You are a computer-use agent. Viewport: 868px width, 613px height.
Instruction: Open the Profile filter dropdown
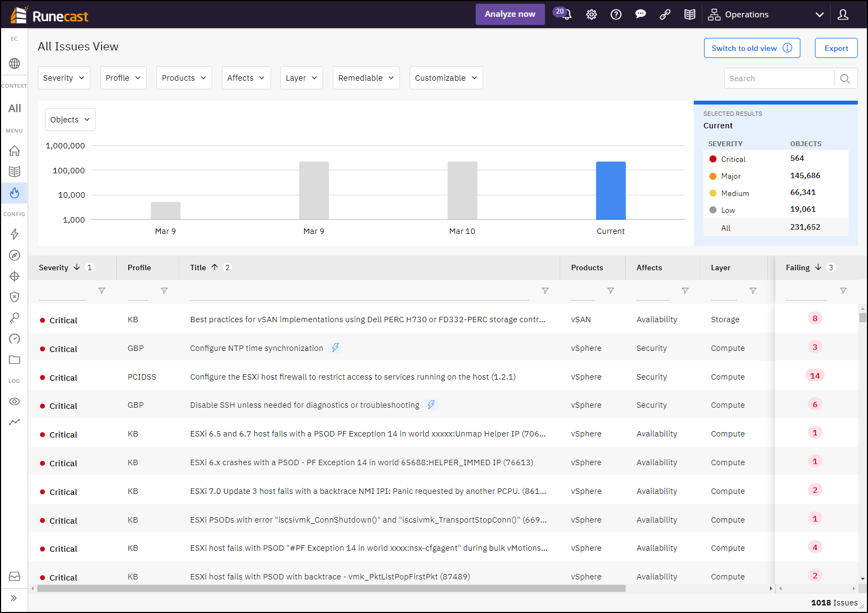pyautogui.click(x=123, y=78)
